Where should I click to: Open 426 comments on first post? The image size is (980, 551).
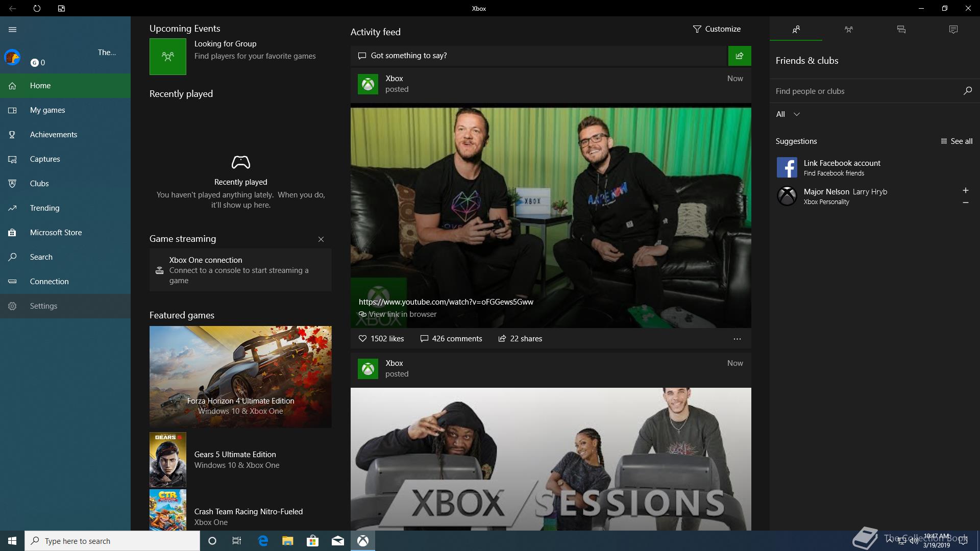pos(451,339)
